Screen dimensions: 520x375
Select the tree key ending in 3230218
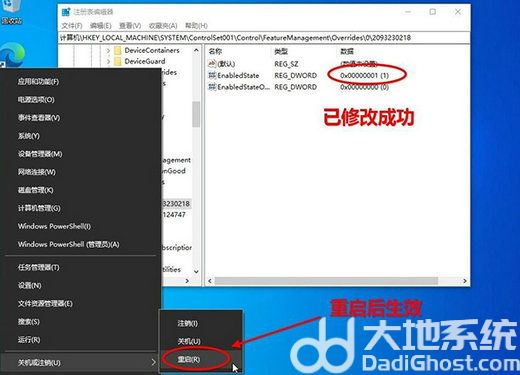click(176, 203)
